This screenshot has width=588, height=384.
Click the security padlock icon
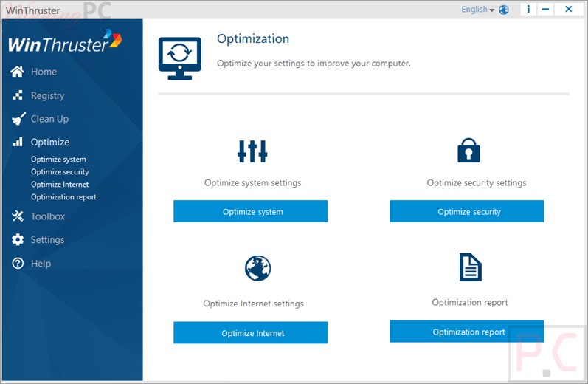pos(468,150)
